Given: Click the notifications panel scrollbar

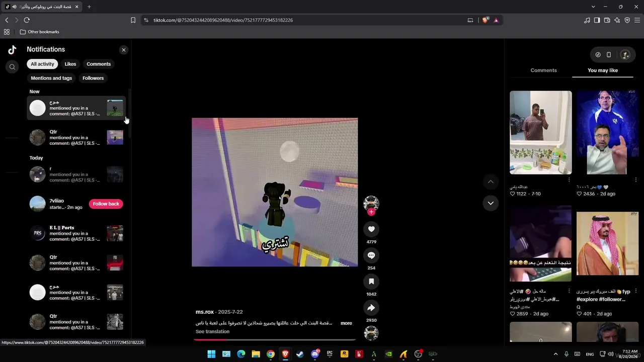Looking at the screenshot, I should [130, 115].
